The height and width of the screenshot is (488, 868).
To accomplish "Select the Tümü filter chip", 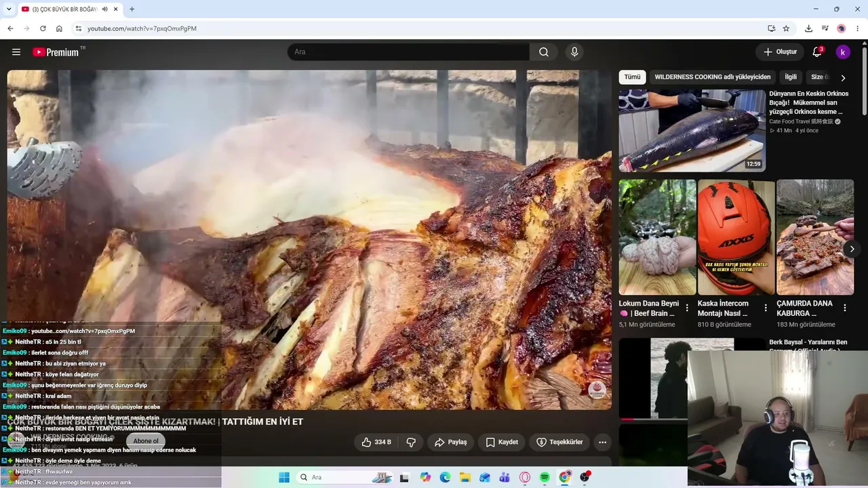I will (x=632, y=77).
